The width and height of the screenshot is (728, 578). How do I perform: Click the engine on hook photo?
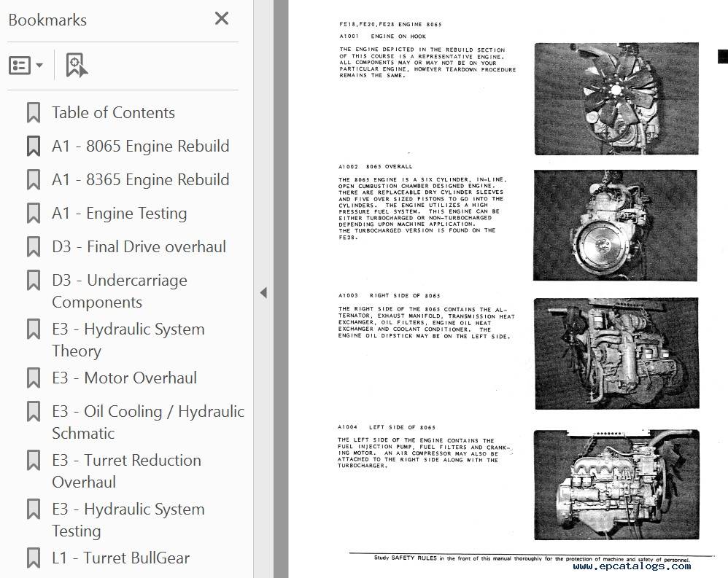(616, 98)
